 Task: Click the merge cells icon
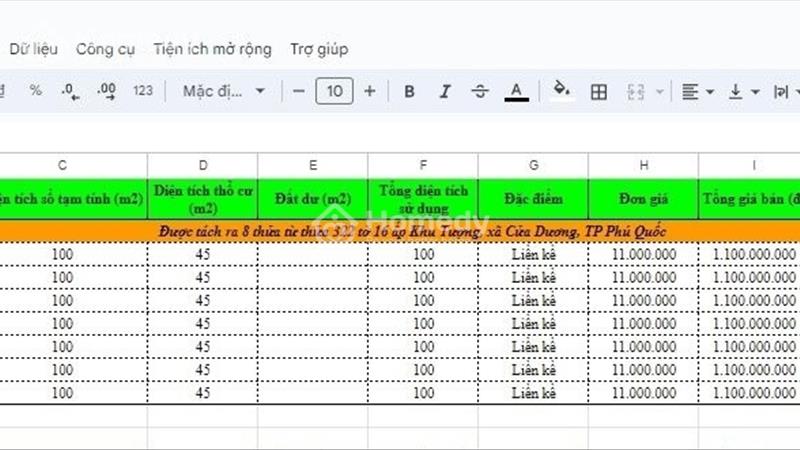(x=636, y=92)
